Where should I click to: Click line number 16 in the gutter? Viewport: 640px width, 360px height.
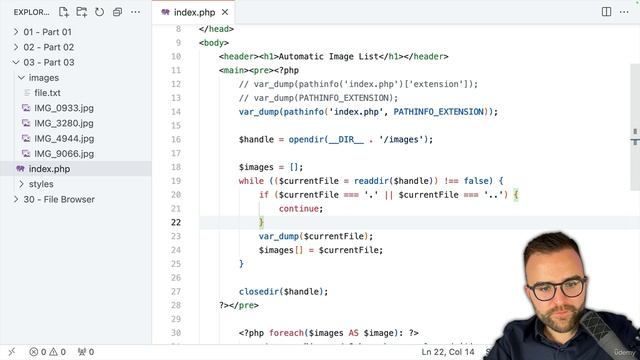tap(176, 140)
